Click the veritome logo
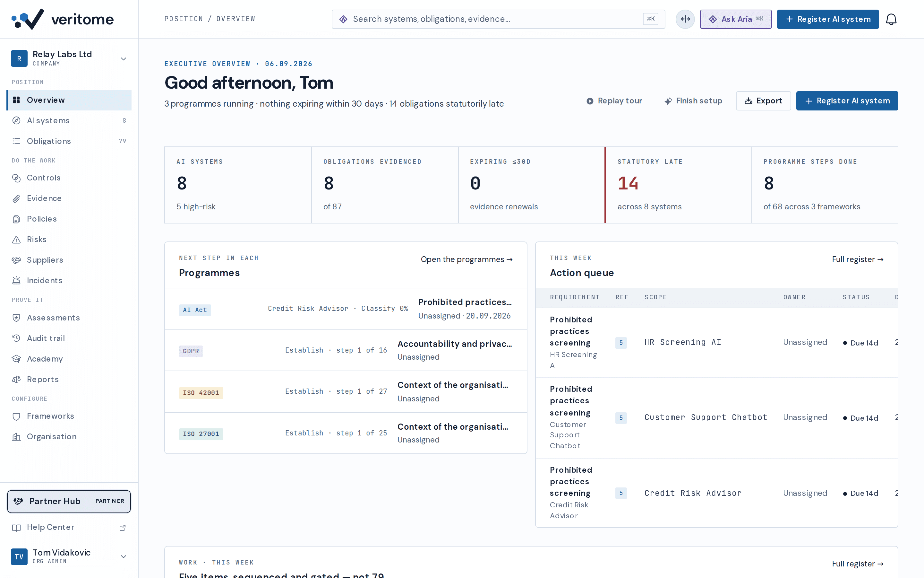The height and width of the screenshot is (578, 924). 62,19
